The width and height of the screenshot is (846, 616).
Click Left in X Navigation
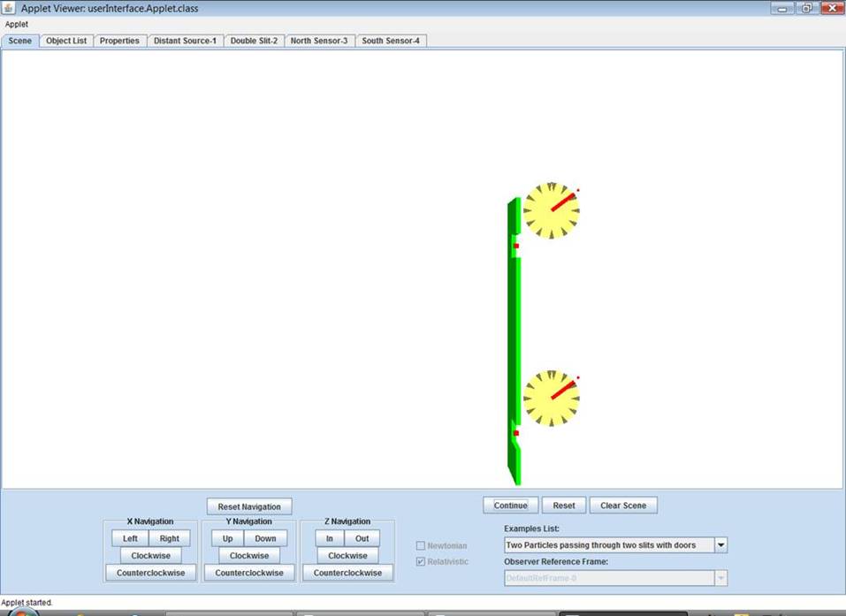130,538
